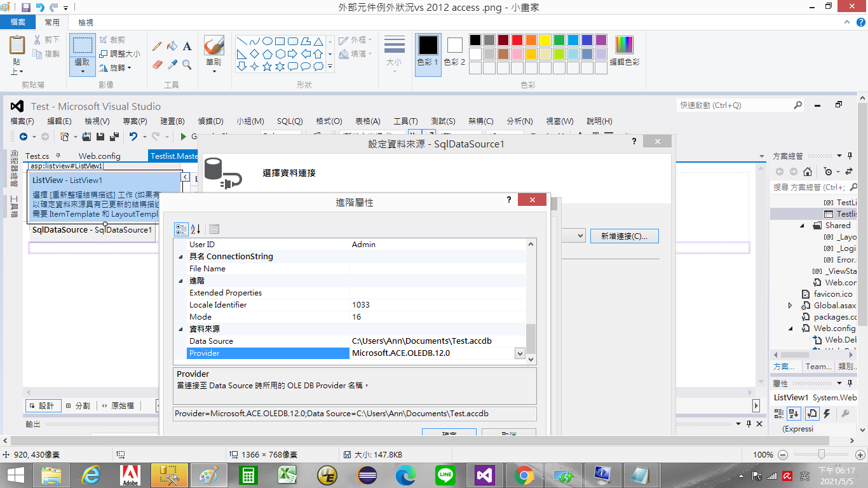Click the connection string field showing Provider=Microsoft.ACE.OLEDB.12.0
The width and height of the screenshot is (868, 488).
click(355, 414)
